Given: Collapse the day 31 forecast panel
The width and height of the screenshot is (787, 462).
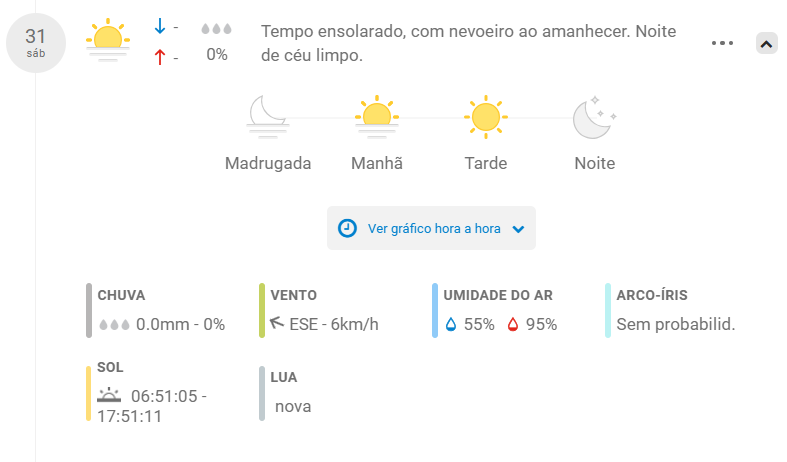Looking at the screenshot, I should [766, 44].
